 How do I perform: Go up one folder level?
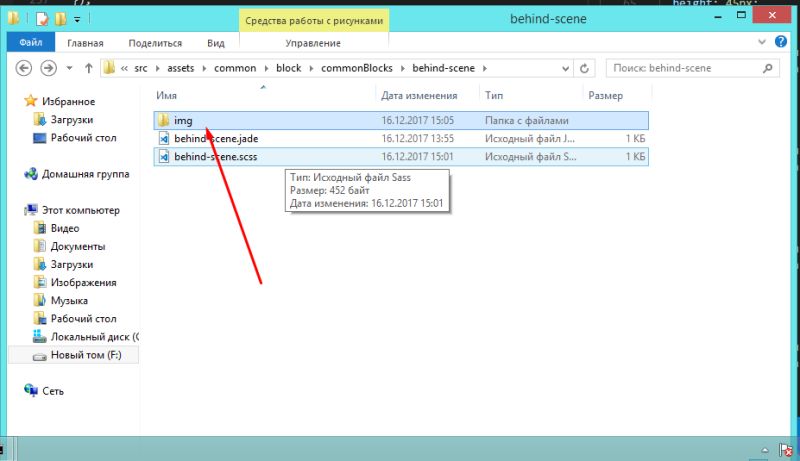pyautogui.click(x=89, y=68)
